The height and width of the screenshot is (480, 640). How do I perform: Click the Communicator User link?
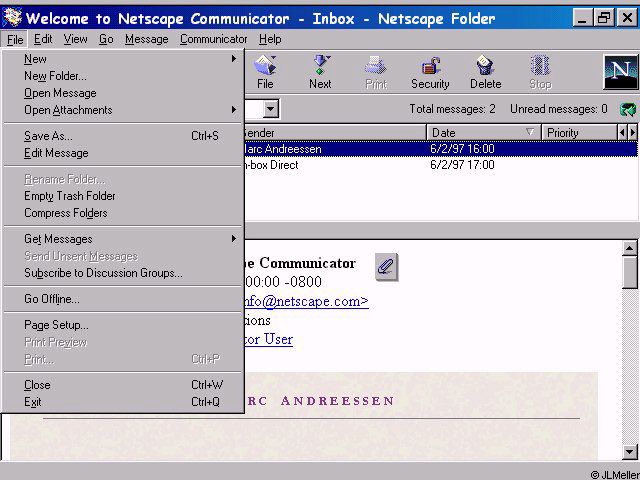coord(269,339)
